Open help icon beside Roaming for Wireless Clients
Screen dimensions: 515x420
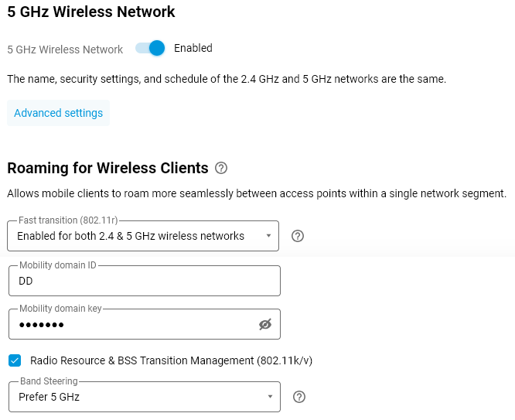click(x=221, y=168)
